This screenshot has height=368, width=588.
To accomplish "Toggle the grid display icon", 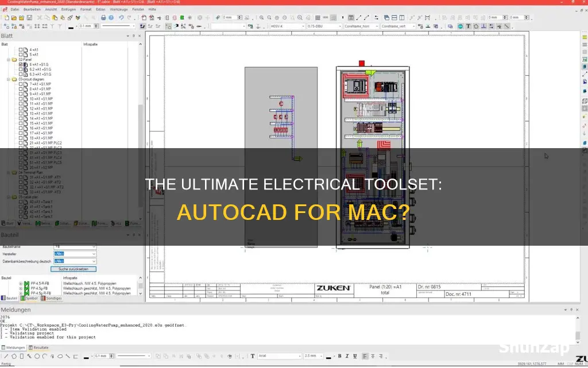I will pos(318,18).
